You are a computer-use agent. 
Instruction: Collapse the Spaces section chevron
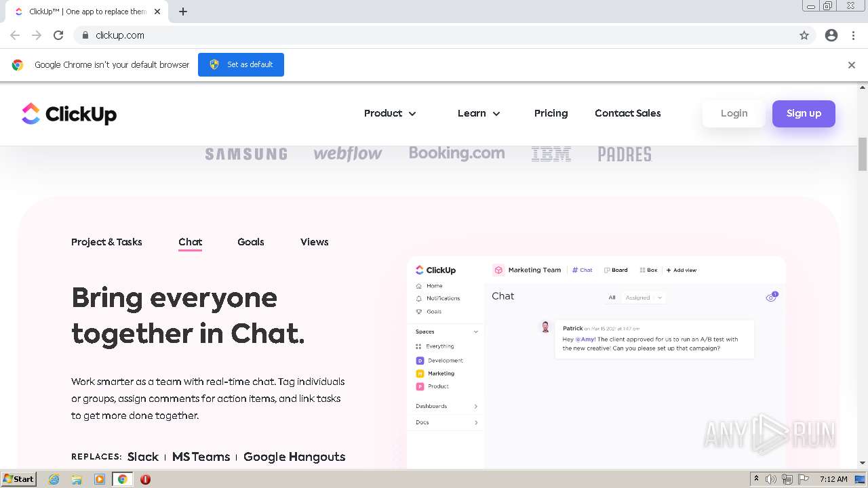tap(476, 332)
